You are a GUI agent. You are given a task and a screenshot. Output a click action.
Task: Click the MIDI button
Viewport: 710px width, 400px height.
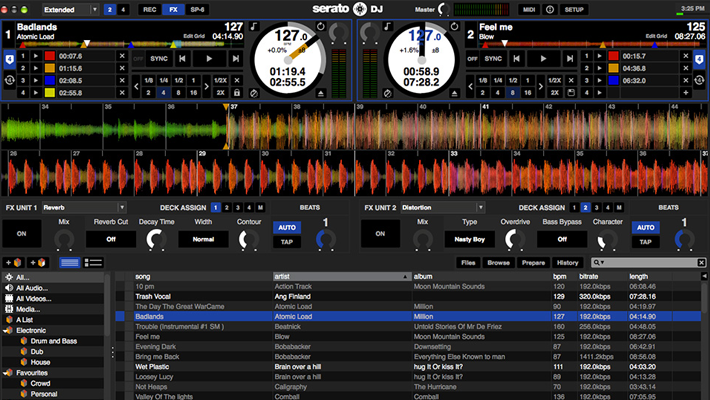(527, 9)
